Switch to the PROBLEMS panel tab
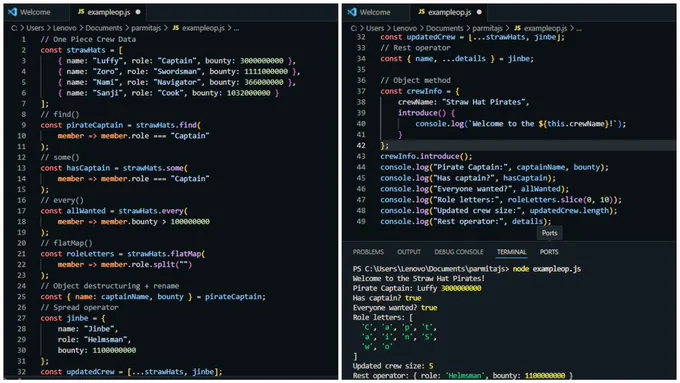Screen dimensions: 680x383 [x=368, y=252]
